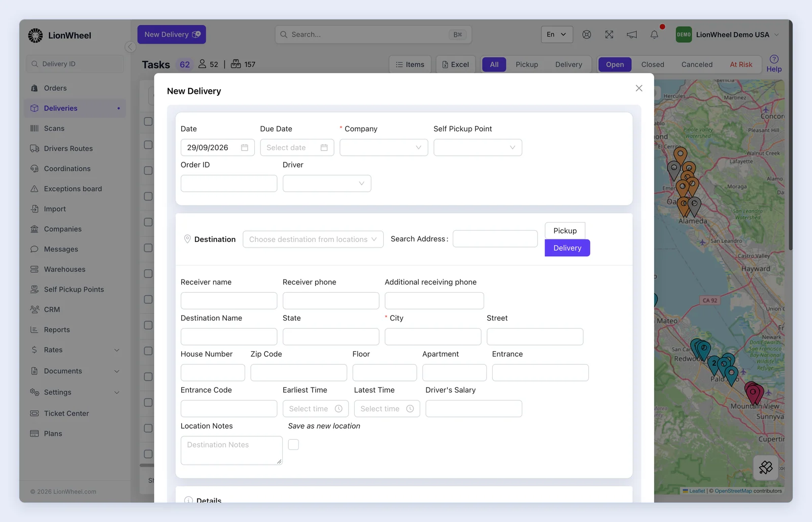Click the notifications bell icon
Image resolution: width=812 pixels, height=522 pixels.
coord(654,34)
